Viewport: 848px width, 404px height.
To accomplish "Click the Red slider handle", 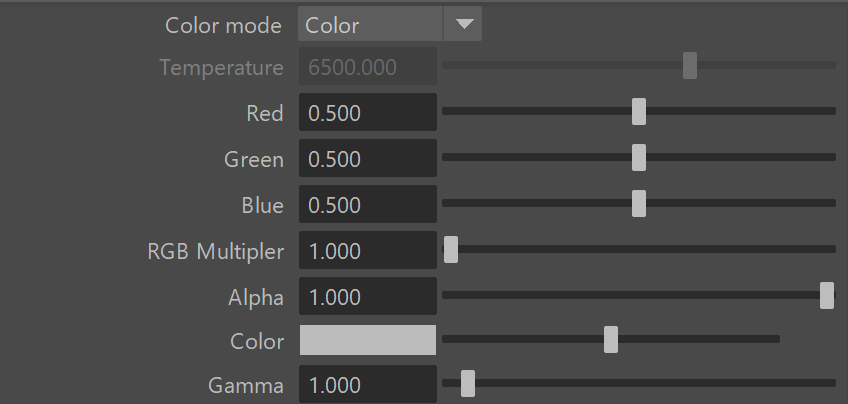I will click(639, 111).
